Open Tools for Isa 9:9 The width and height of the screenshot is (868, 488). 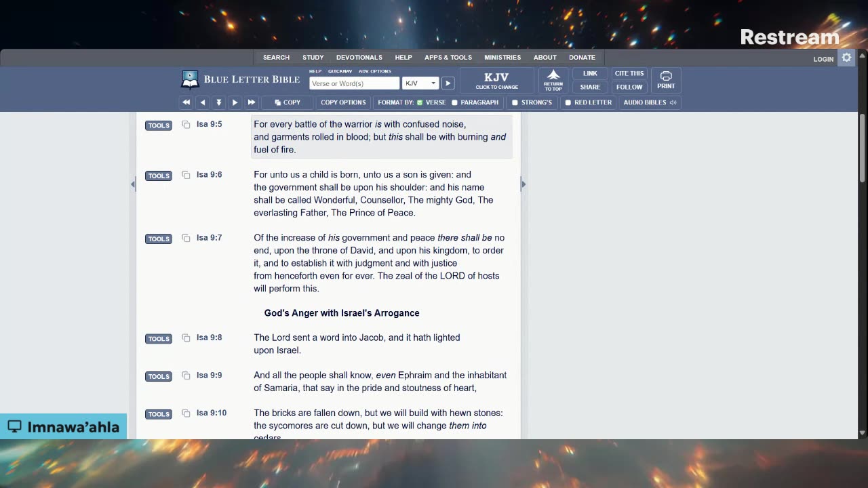coord(159,376)
